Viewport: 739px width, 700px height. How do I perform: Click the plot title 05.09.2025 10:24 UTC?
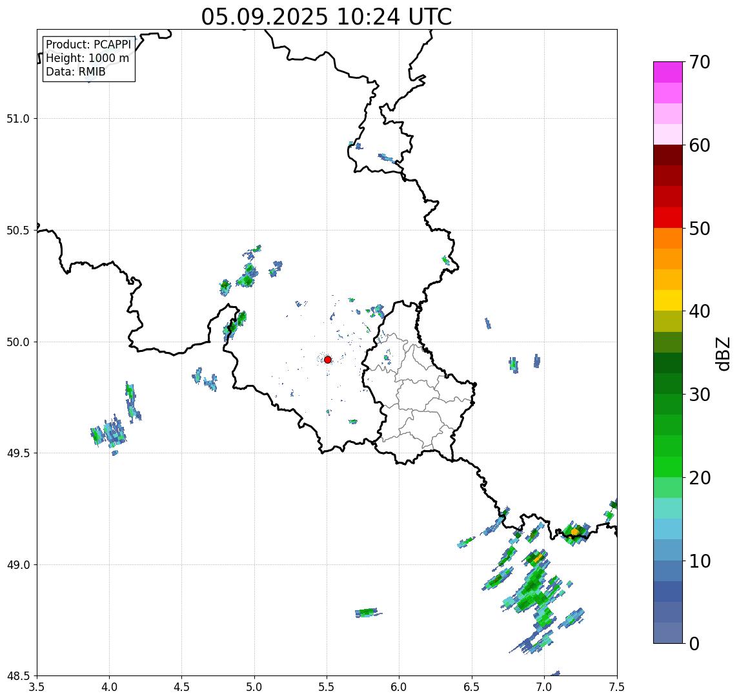tap(327, 17)
